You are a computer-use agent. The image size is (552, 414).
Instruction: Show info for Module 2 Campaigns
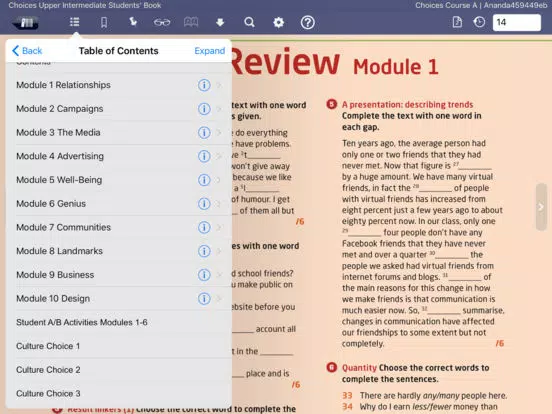204,109
